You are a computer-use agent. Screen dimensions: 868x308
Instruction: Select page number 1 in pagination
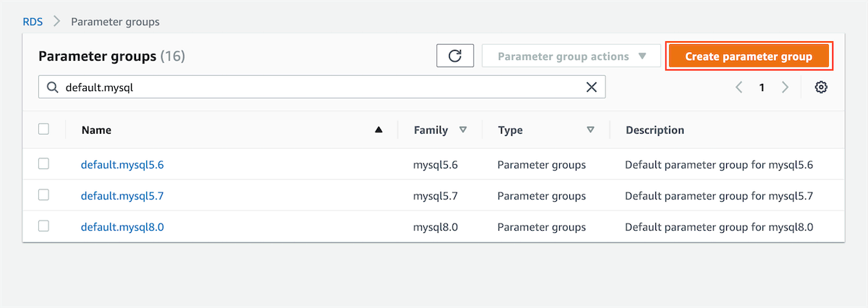[x=762, y=87]
